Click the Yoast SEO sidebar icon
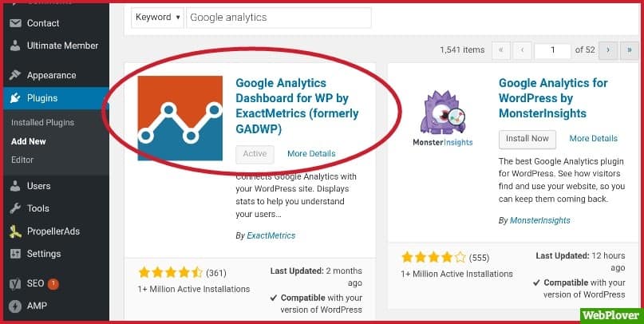The height and width of the screenshot is (324, 644). [x=15, y=283]
